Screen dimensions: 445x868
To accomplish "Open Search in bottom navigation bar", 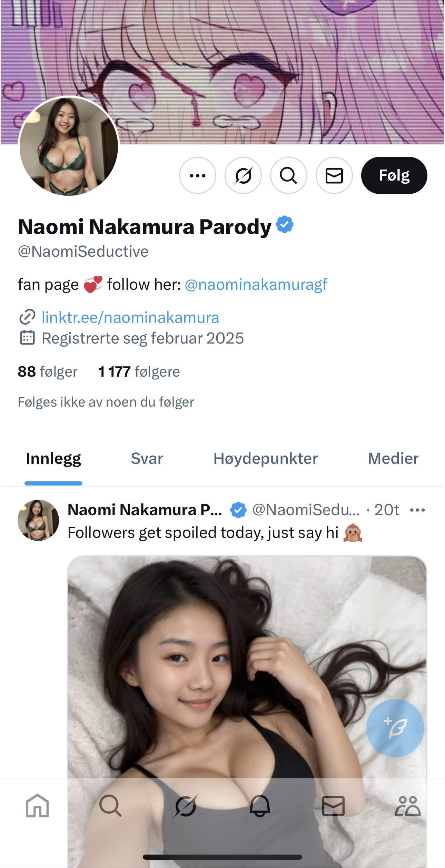I will pyautogui.click(x=110, y=806).
